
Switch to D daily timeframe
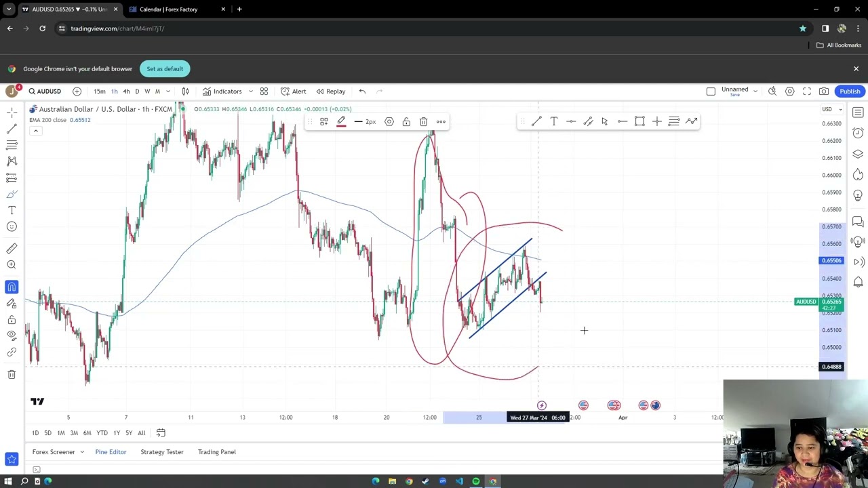[137, 91]
